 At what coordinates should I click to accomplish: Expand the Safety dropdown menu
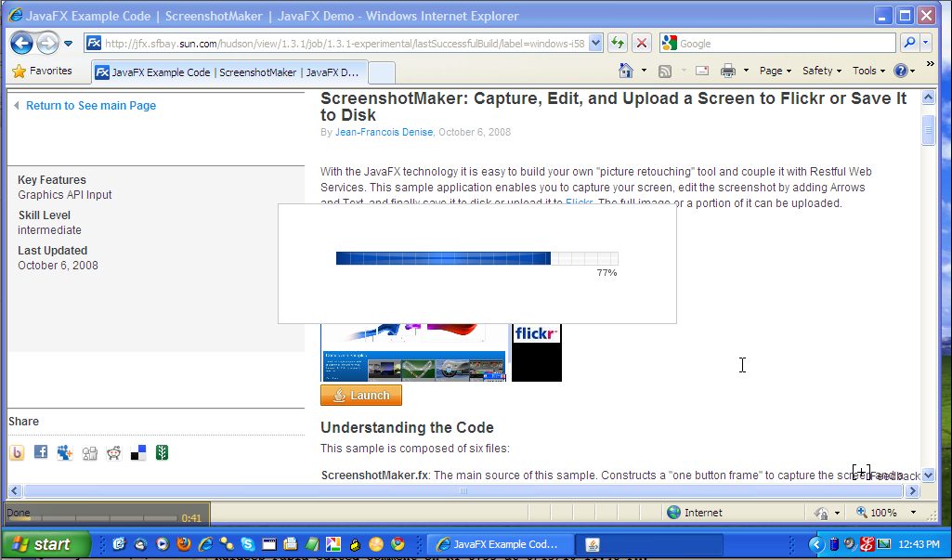[x=821, y=71]
